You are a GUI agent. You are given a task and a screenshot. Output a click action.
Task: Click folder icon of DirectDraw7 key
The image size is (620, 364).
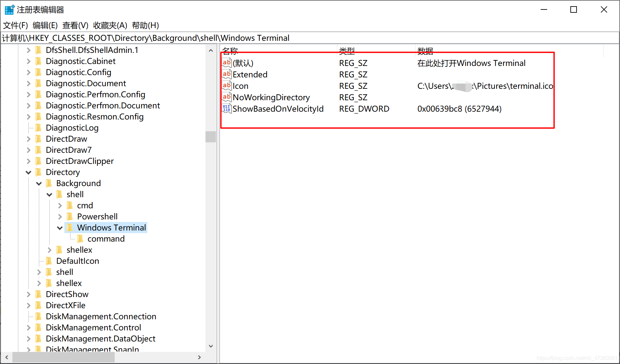coord(39,150)
